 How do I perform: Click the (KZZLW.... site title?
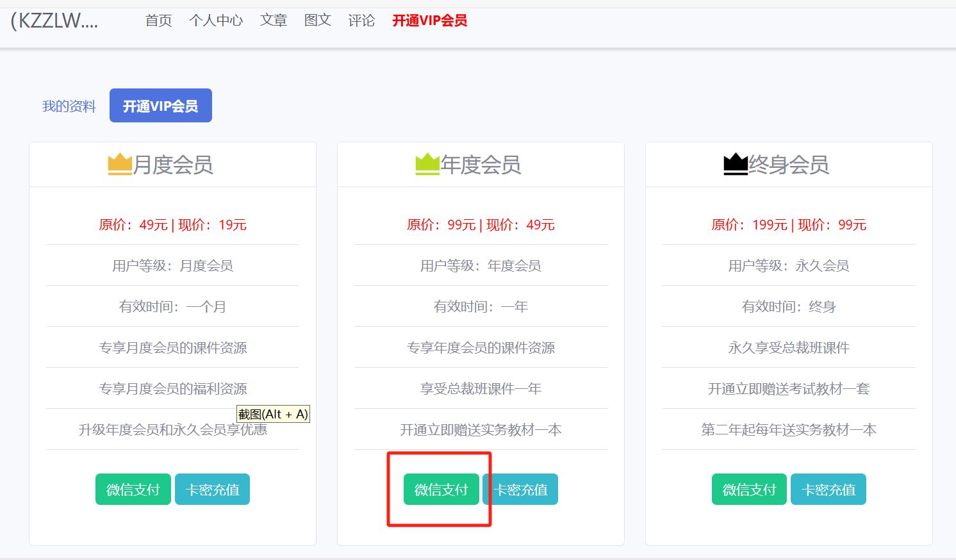[54, 21]
